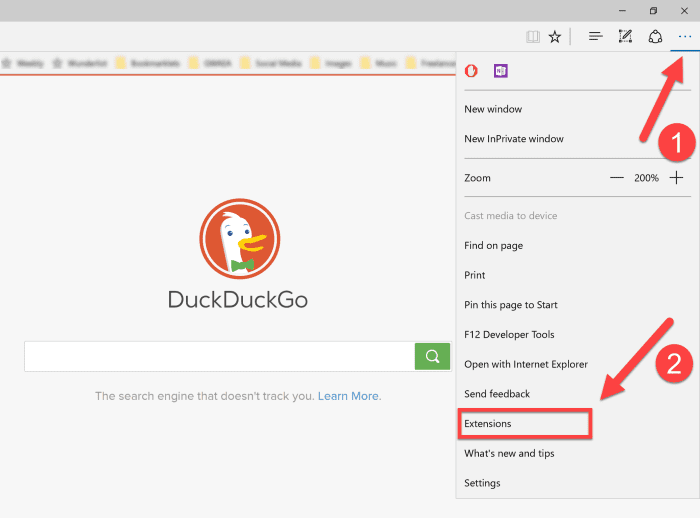Increase zoom with the plus button
Screen dimensions: 700x518
tap(676, 178)
